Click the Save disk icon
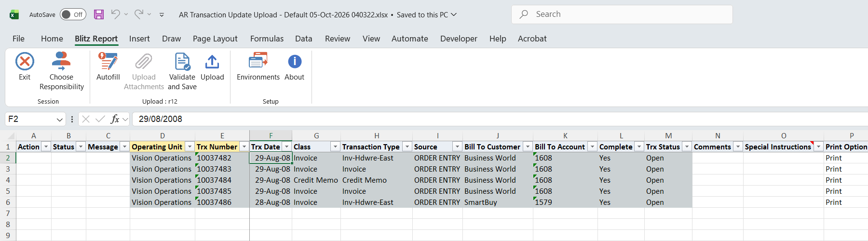 tap(99, 14)
